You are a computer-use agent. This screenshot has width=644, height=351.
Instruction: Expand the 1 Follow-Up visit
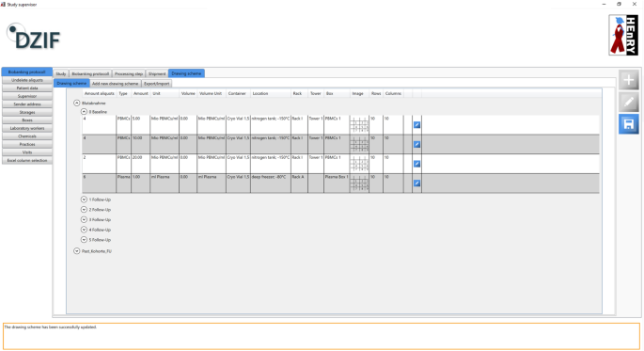84,199
